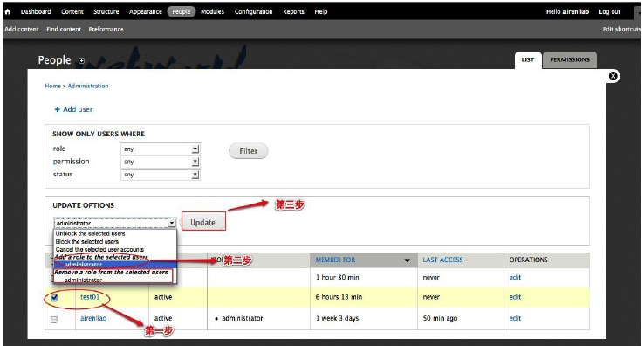Click OPERATIONS column header
Image resolution: width=644 pixels, height=346 pixels.
pyautogui.click(x=528, y=260)
